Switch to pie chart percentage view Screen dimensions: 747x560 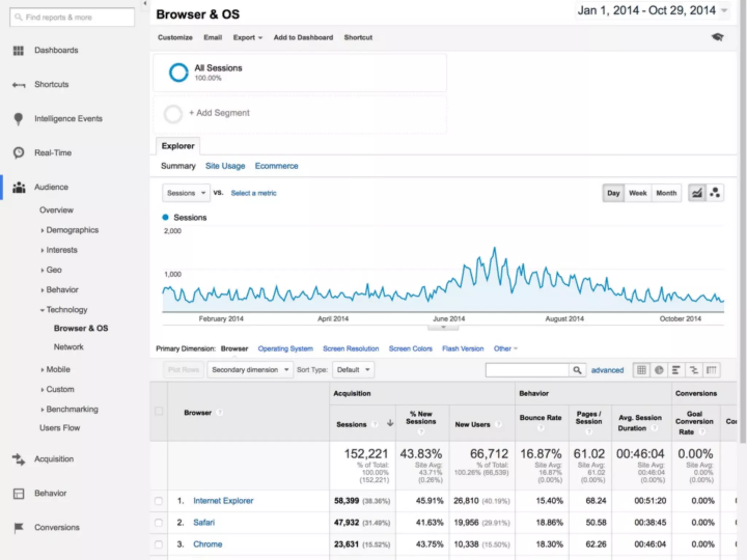click(659, 370)
